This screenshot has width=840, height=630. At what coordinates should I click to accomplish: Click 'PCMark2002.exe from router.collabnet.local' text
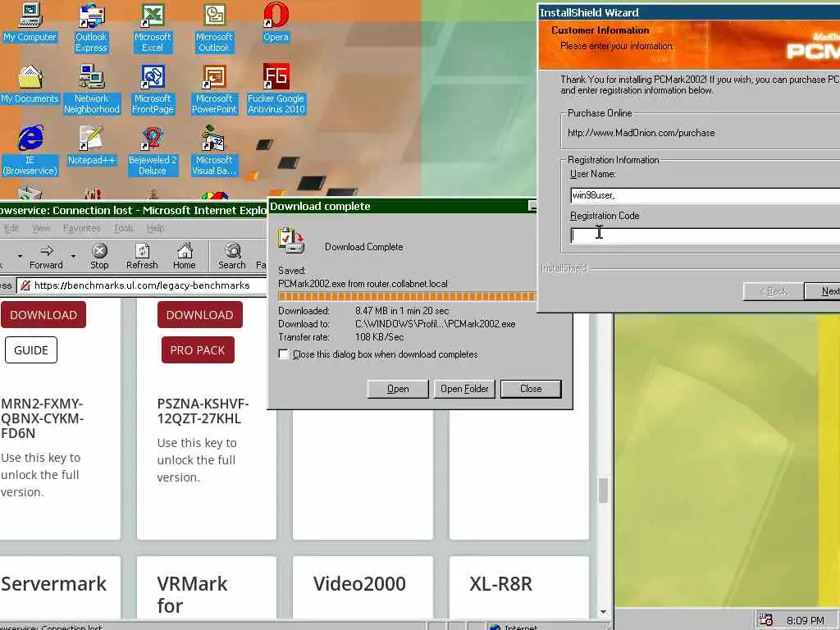(363, 284)
